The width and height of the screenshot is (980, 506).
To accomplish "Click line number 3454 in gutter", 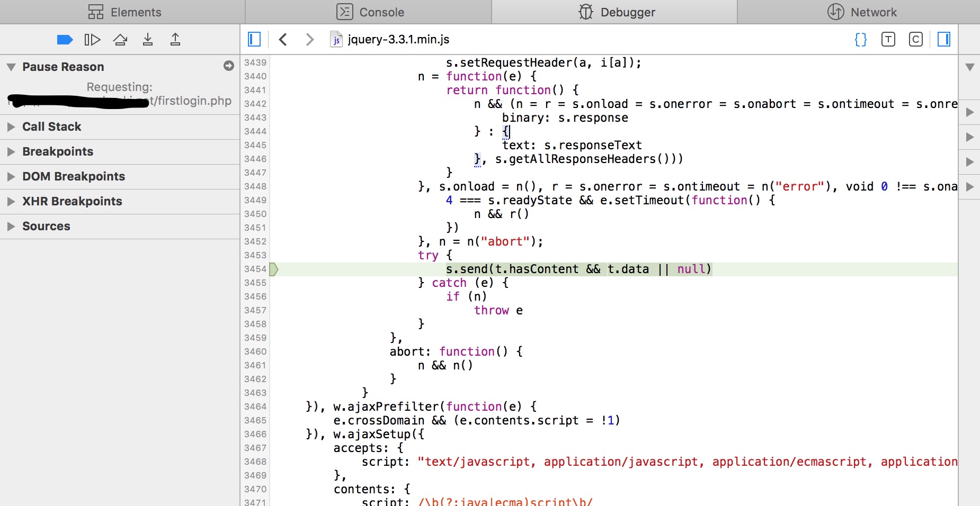I will (x=255, y=269).
